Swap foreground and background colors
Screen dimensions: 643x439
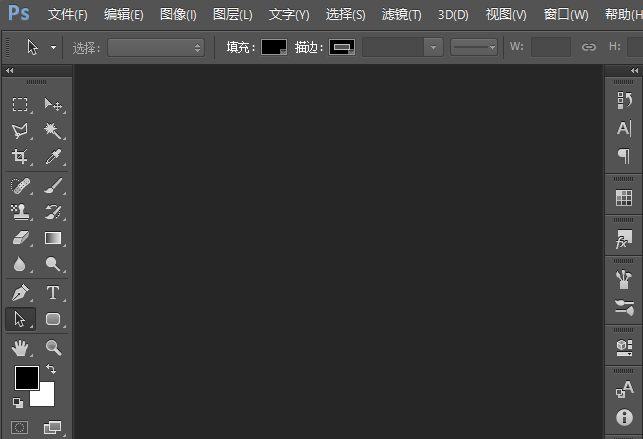pyautogui.click(x=51, y=369)
